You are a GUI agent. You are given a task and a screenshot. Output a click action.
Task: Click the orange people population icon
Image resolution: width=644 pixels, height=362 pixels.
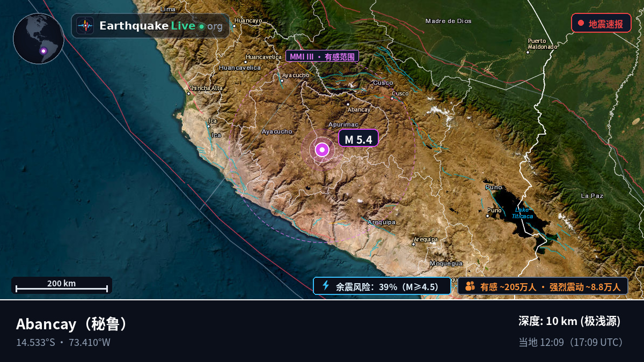click(x=470, y=286)
